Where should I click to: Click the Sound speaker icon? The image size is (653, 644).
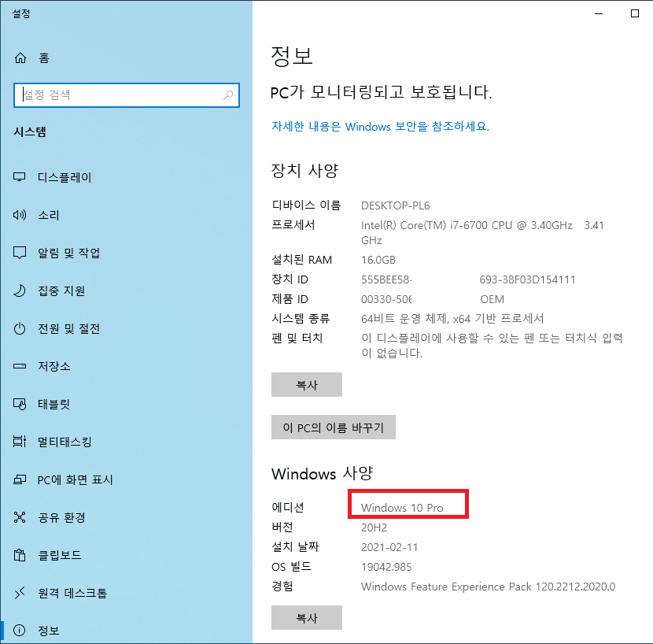pyautogui.click(x=20, y=215)
